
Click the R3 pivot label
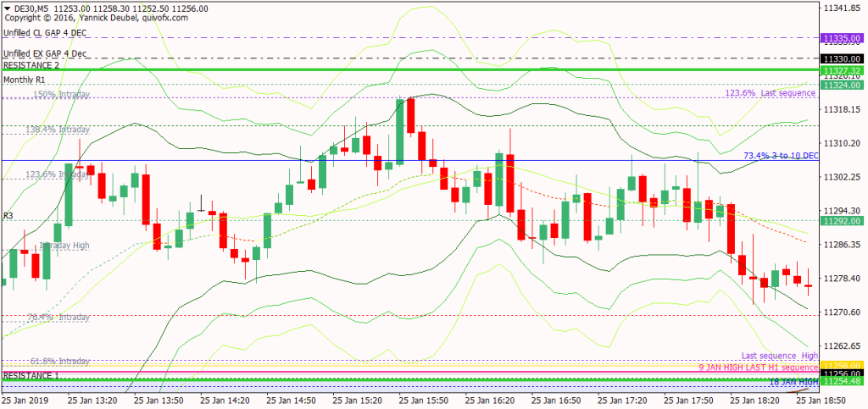(8, 216)
